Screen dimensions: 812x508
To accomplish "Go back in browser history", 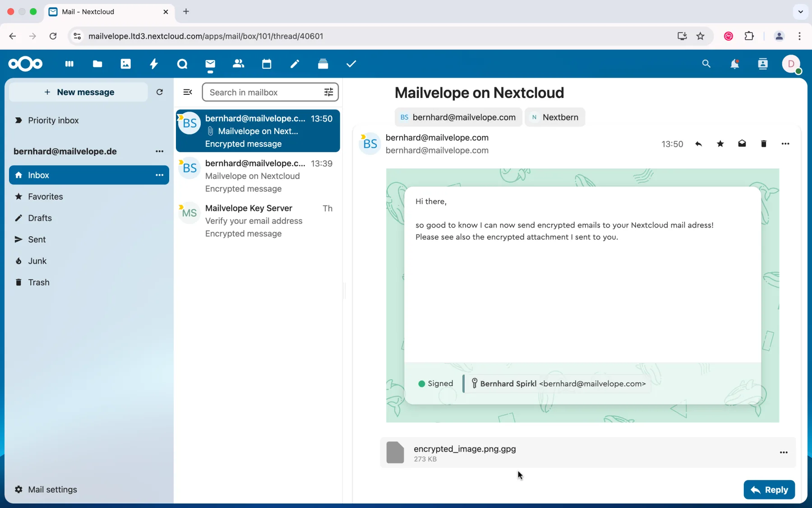I will 12,36.
